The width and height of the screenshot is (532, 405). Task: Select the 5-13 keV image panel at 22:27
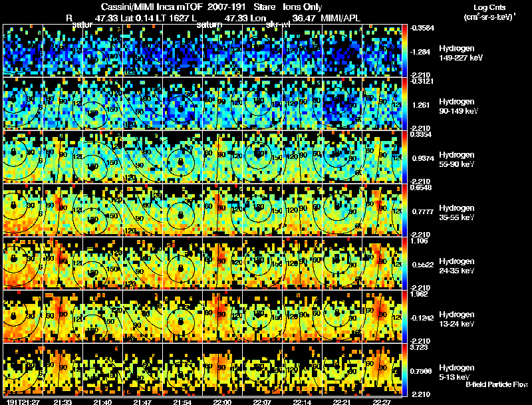pyautogui.click(x=382, y=370)
